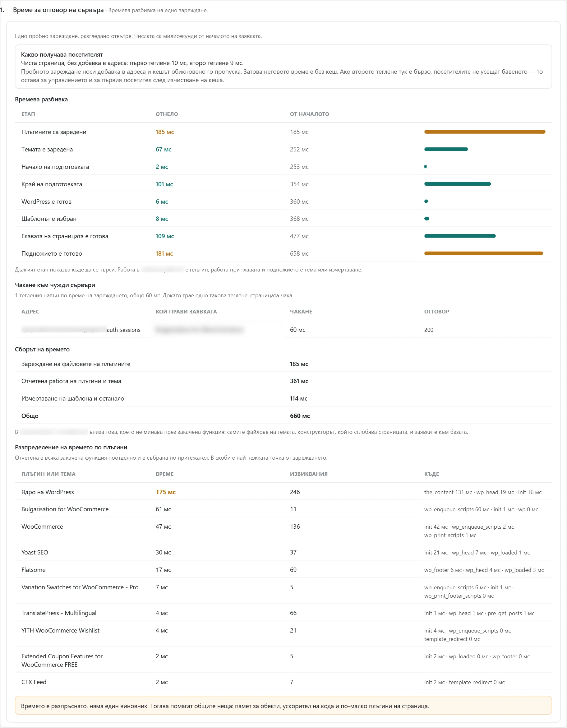Click the ЕТАП column header

point(28,114)
